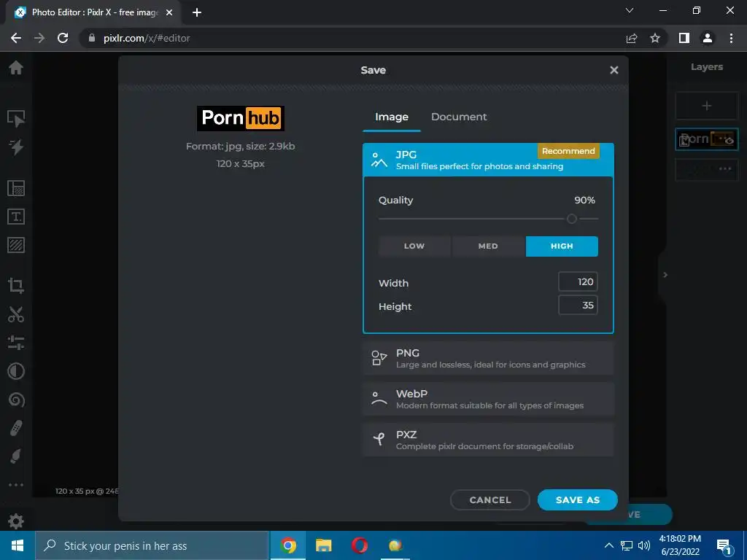Click the Windows taskbar search box
The height and width of the screenshot is (560, 747).
point(152,545)
